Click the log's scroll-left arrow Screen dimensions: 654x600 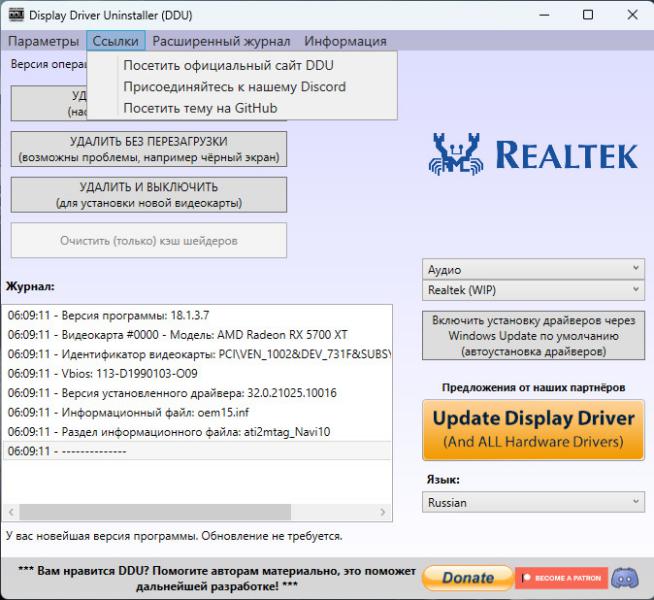tap(12, 512)
